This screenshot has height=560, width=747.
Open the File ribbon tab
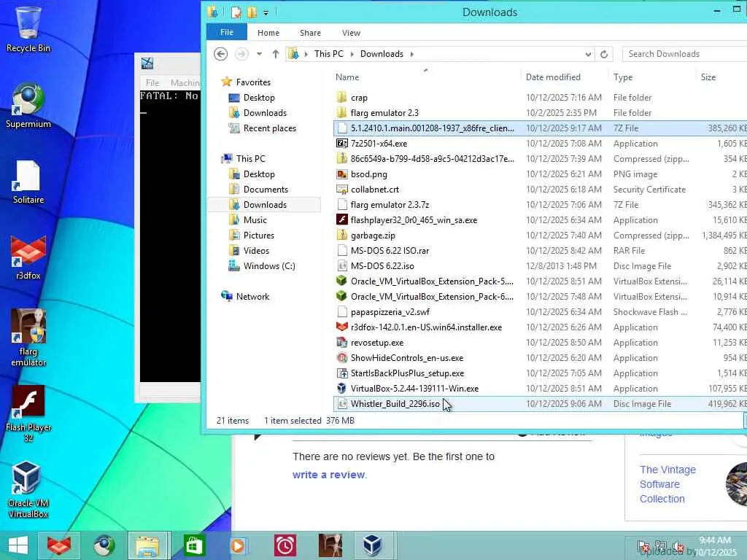pos(227,32)
